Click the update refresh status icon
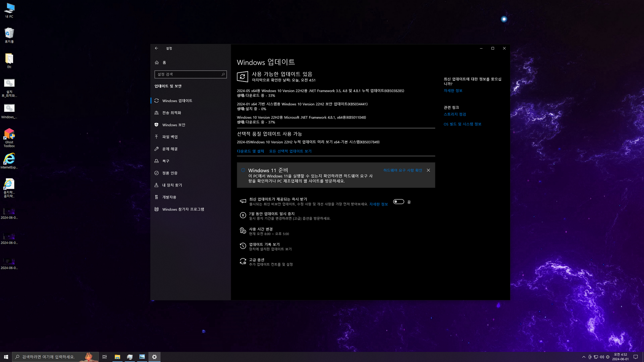Viewport: 644px width, 362px height. coord(242,76)
